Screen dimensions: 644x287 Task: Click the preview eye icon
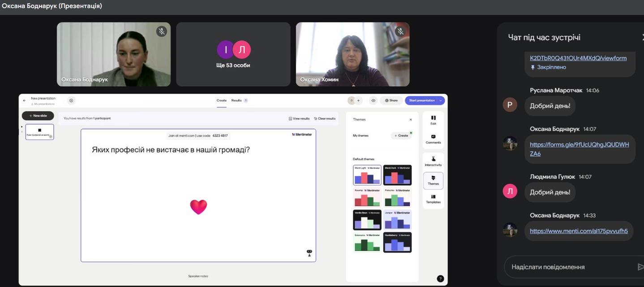click(x=373, y=100)
